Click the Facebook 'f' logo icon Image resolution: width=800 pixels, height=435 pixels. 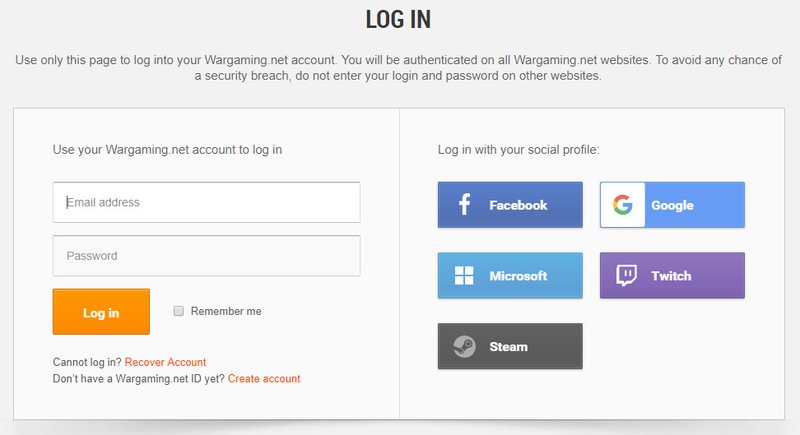point(464,204)
